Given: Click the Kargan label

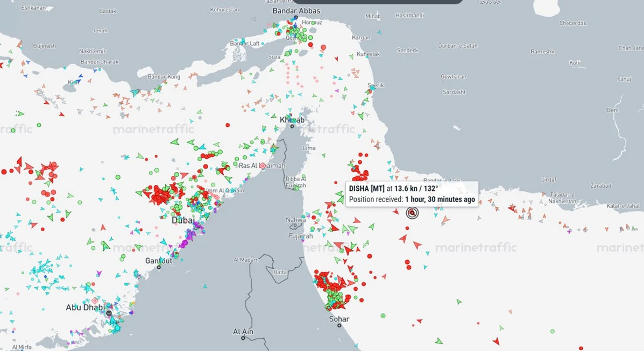Looking at the screenshot, I should coord(361,38).
